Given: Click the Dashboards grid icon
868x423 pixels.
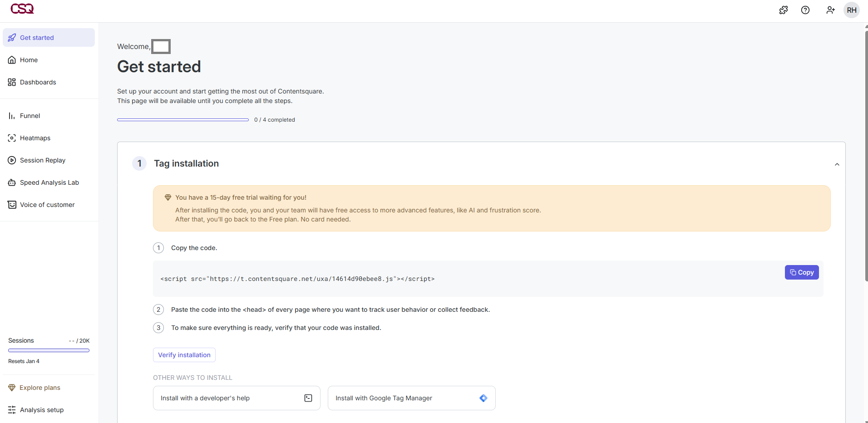Looking at the screenshot, I should click(12, 82).
